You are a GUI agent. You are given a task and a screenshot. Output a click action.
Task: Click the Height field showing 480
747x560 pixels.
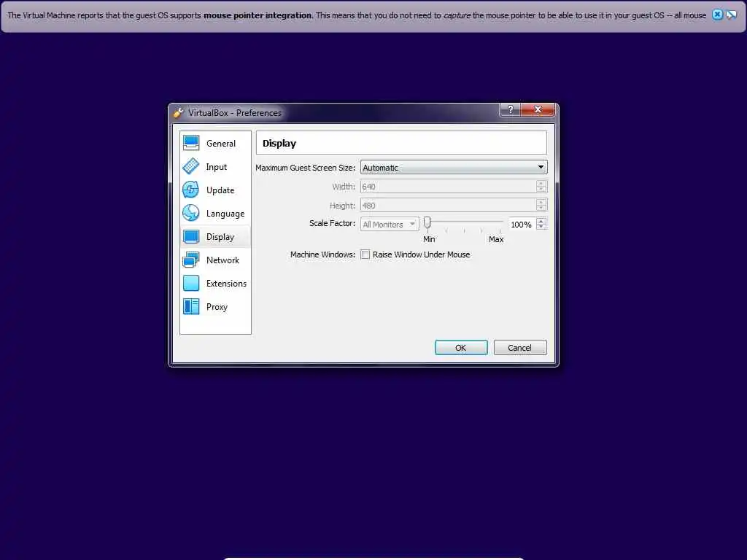point(448,205)
